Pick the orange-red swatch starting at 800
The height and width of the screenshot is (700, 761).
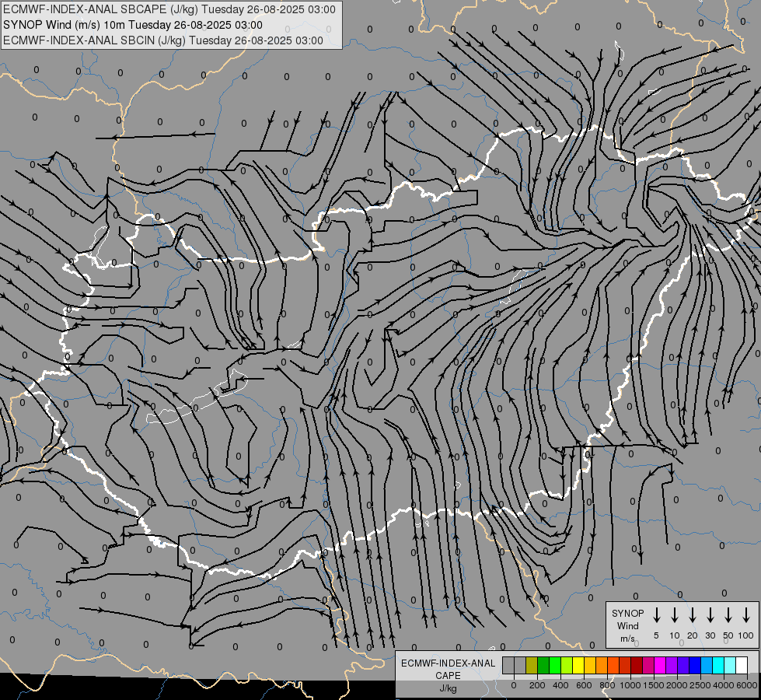613,666
